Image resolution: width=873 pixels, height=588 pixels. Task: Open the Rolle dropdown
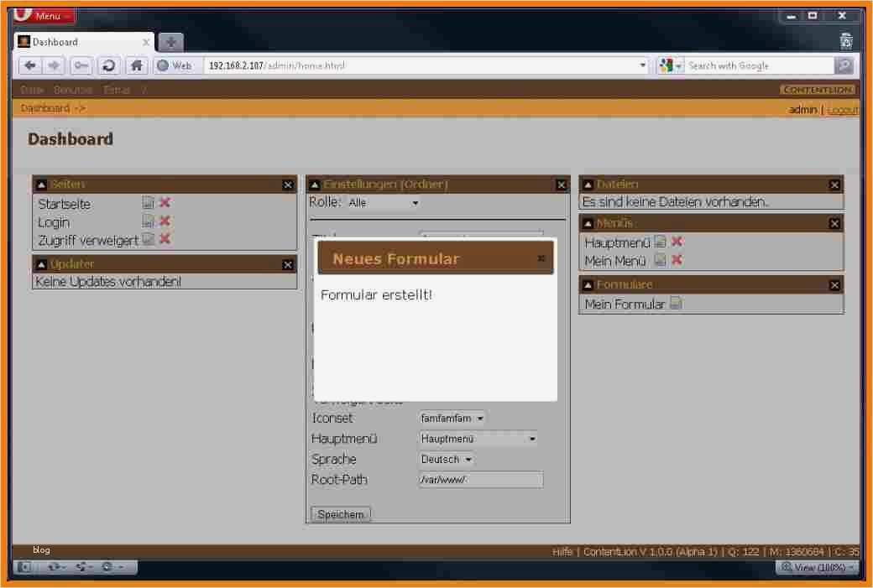[x=384, y=203]
